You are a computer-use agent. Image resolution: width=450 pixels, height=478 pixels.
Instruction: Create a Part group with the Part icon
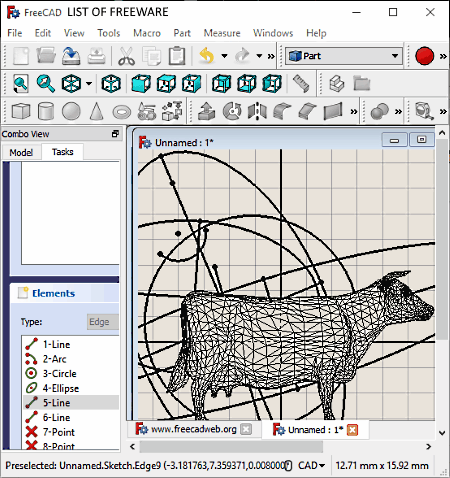[336, 83]
